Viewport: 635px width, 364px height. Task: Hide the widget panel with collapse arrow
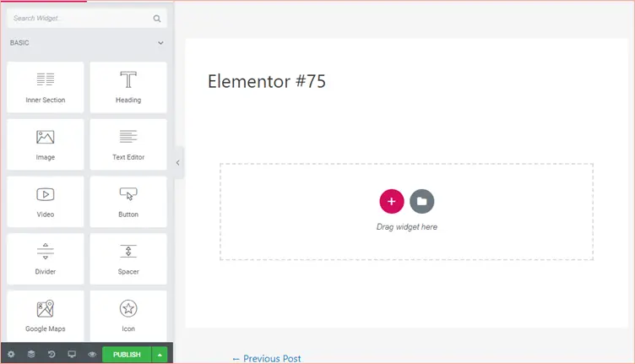click(x=178, y=163)
